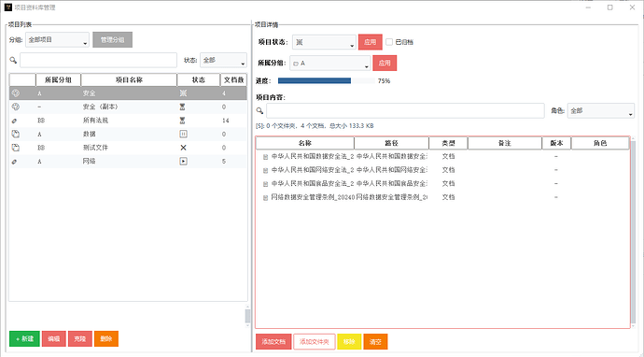Click the document icon in the 数据 row
This screenshot has width=644, height=357.
pyautogui.click(x=16, y=134)
